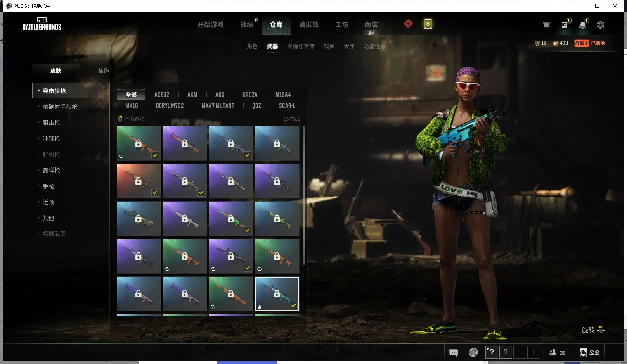Switch to the 挂饰 tab
This screenshot has height=364, width=627.
(x=104, y=71)
